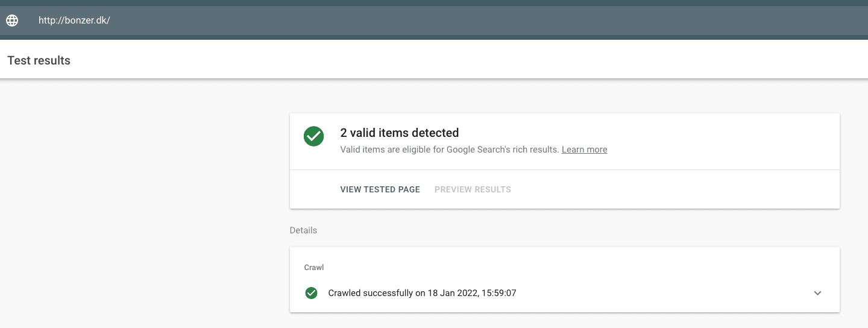Viewport: 868px width, 328px height.
Task: Click the PREVIEW RESULTS button
Action: (473, 189)
